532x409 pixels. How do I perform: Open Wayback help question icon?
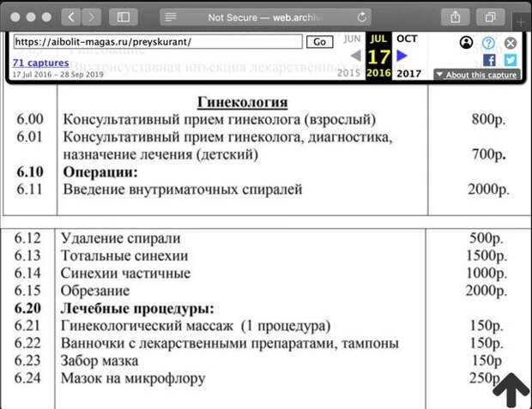(x=488, y=43)
